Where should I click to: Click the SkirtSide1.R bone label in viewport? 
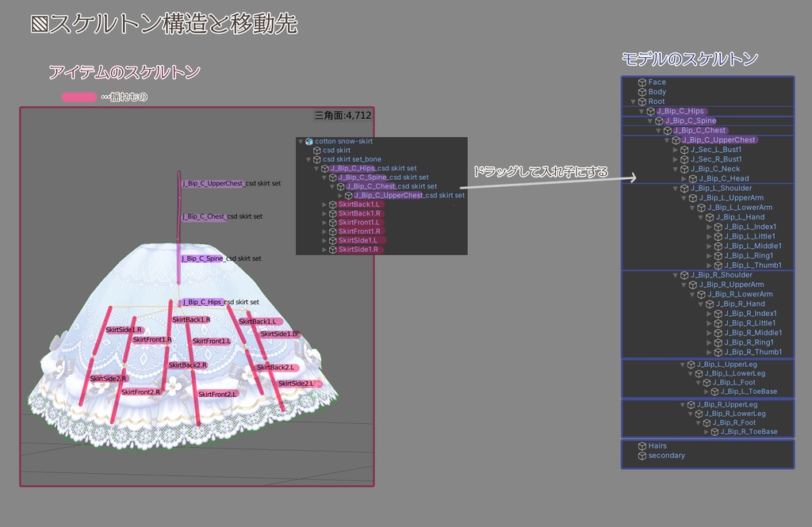pos(124,330)
